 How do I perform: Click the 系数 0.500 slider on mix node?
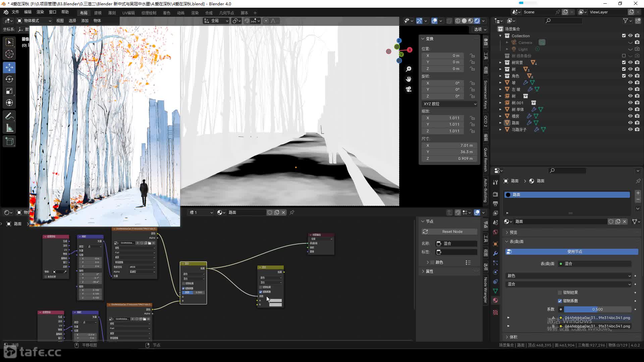(x=193, y=293)
